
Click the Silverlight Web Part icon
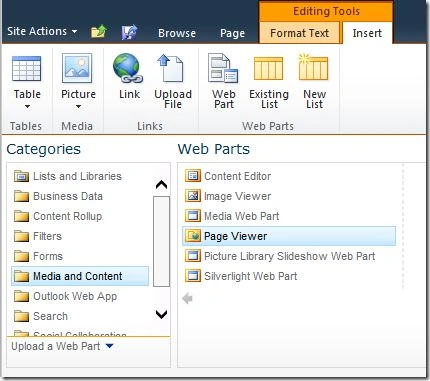tap(193, 276)
